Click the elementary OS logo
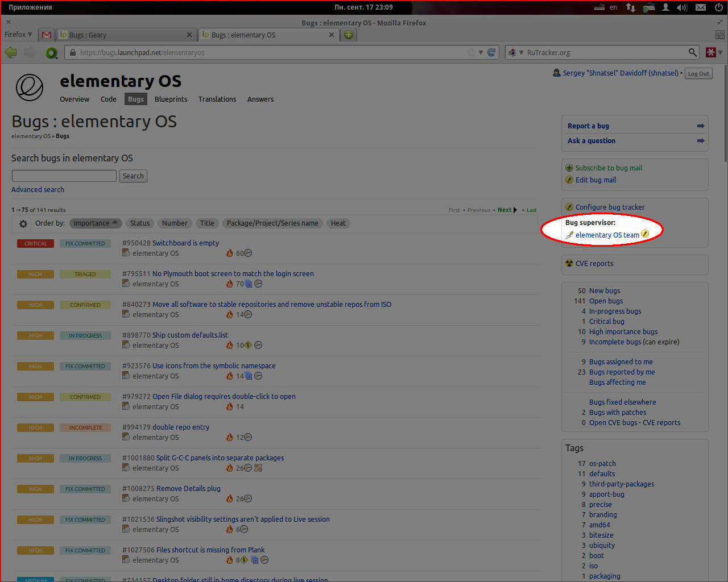Screen dimensions: 728x582 click(x=30, y=88)
